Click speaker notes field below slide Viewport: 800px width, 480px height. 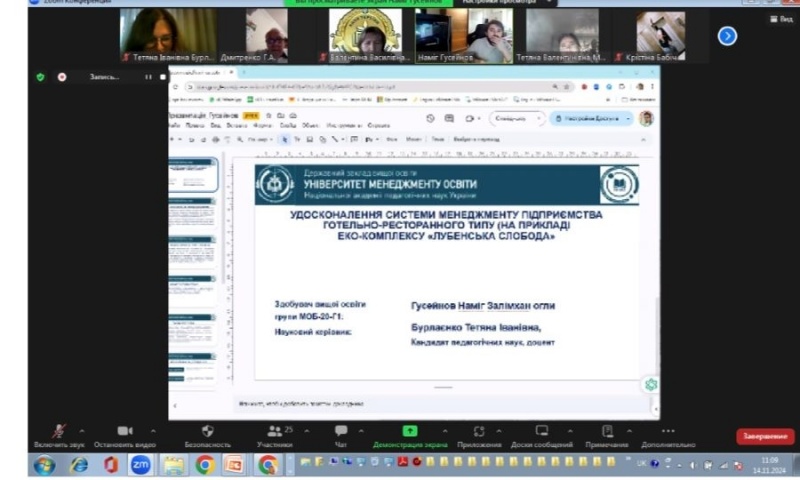(441, 403)
